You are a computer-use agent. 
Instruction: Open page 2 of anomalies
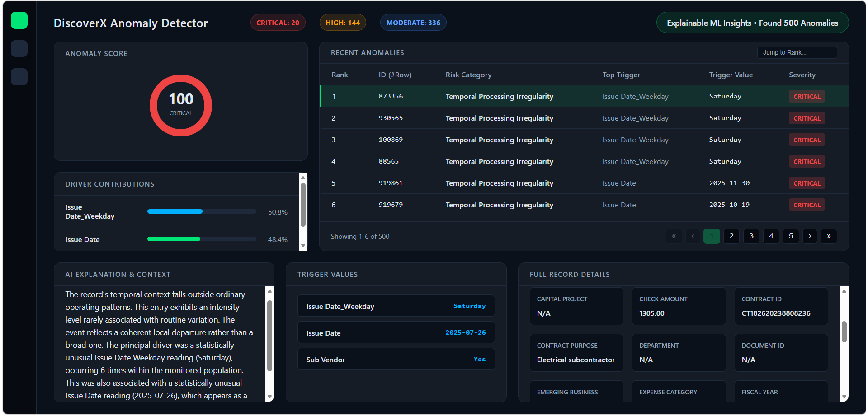(731, 236)
